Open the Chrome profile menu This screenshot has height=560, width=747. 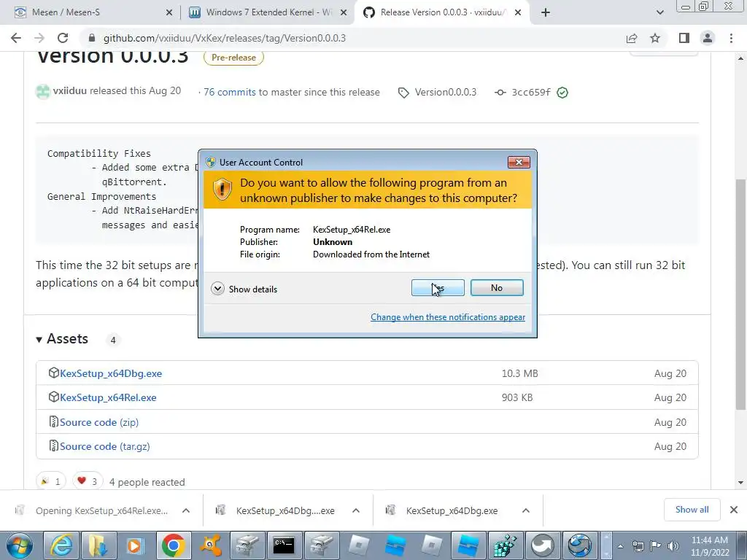point(708,38)
